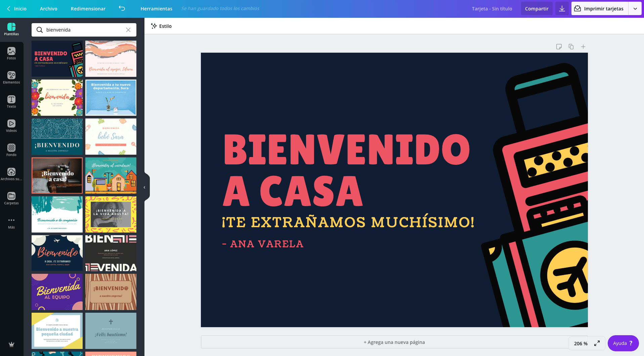644x356 pixels.
Task: Select the nuestra pequeña ciudad template
Action: (57, 331)
